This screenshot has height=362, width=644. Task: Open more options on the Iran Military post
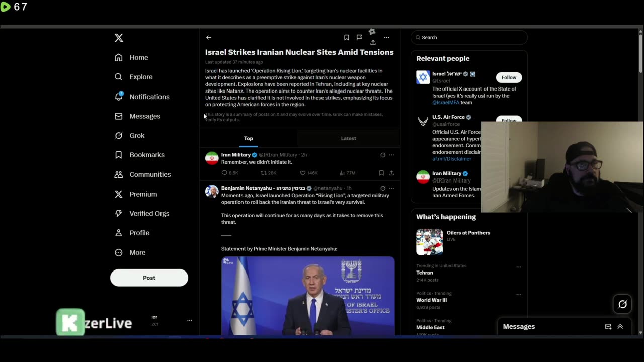(x=391, y=155)
